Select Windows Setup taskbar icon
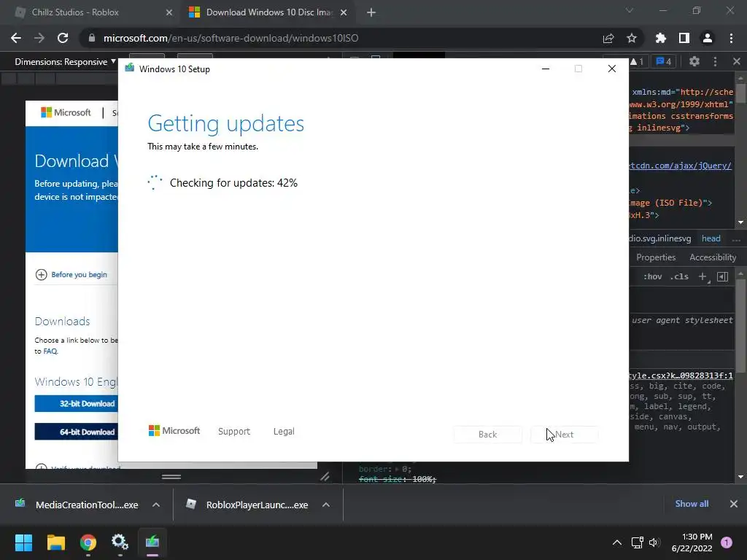Image resolution: width=747 pixels, height=560 pixels. 152,542
